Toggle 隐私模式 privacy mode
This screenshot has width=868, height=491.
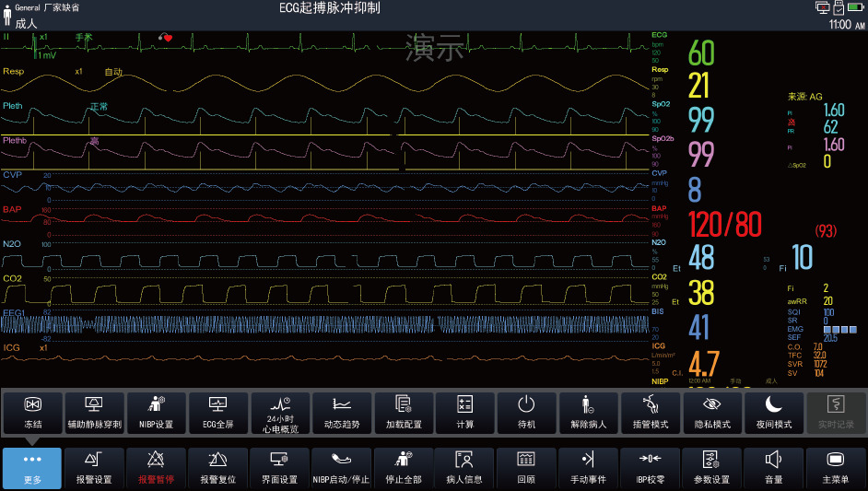point(712,413)
